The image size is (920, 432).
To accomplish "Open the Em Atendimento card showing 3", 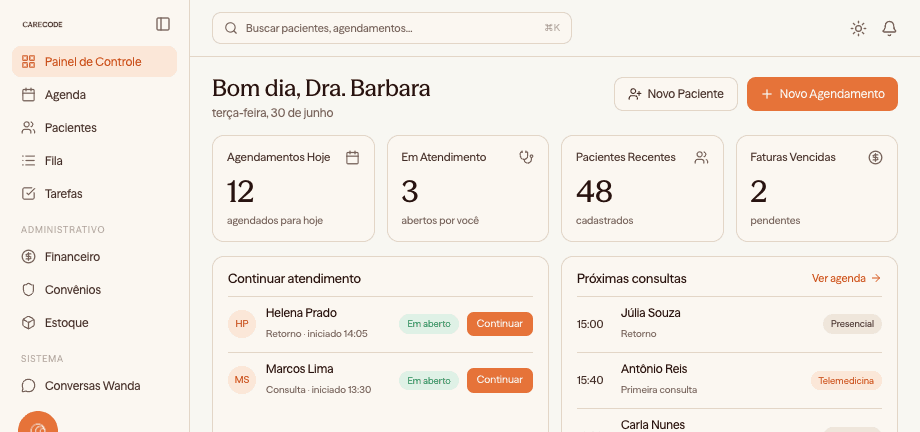I will (468, 188).
